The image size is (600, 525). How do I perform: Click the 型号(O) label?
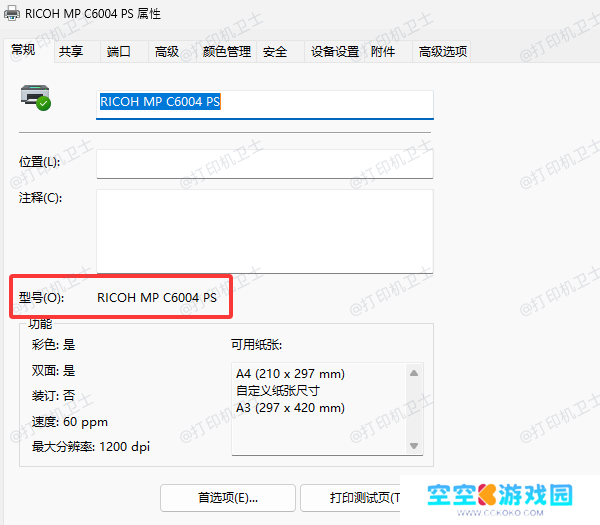(41, 298)
